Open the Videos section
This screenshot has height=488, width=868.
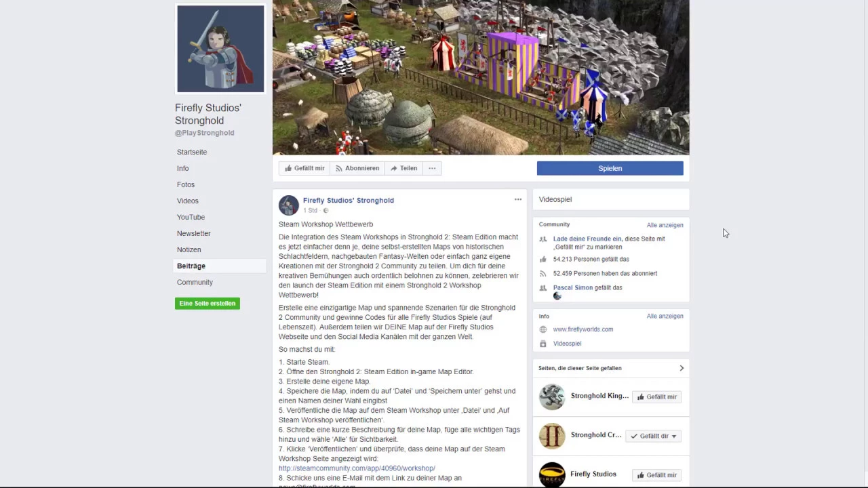click(188, 201)
